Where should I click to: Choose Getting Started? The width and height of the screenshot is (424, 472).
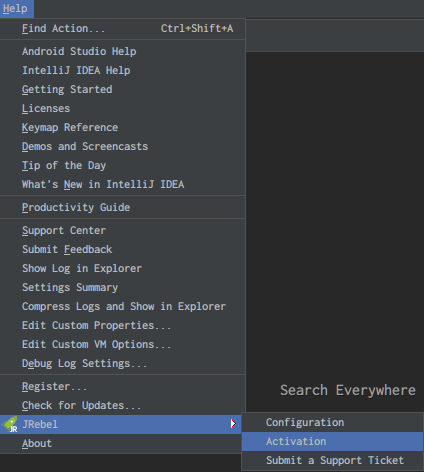[x=123, y=89]
